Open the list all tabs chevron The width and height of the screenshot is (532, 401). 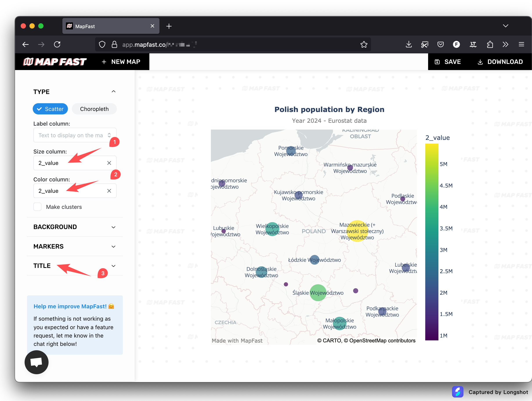pyautogui.click(x=506, y=26)
